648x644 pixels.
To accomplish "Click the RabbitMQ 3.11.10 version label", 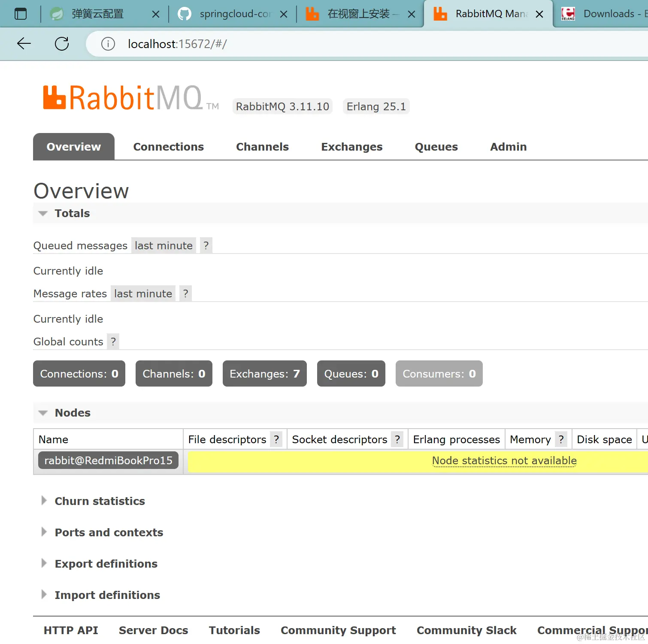I will coord(282,106).
